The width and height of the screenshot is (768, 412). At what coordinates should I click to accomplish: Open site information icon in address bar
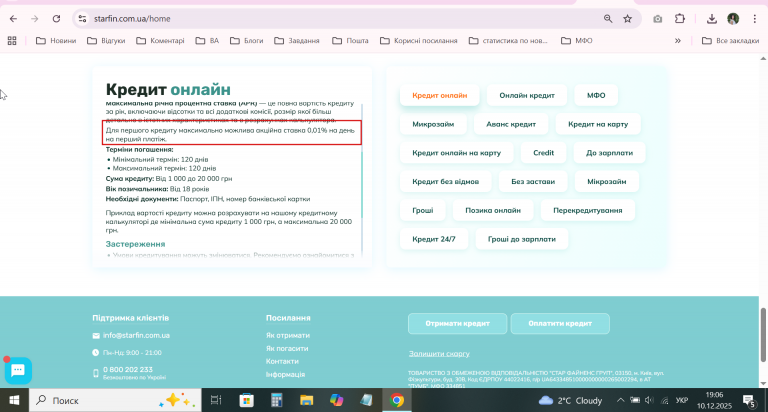point(82,19)
